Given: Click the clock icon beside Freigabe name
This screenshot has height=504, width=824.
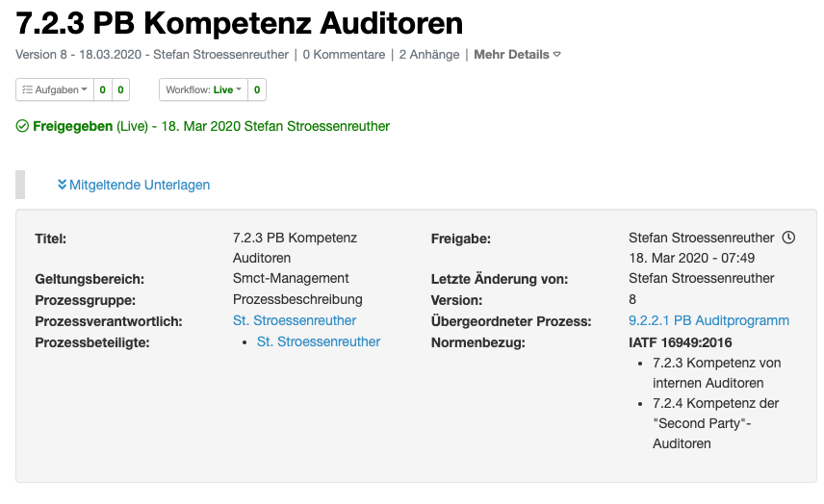Looking at the screenshot, I should 788,238.
